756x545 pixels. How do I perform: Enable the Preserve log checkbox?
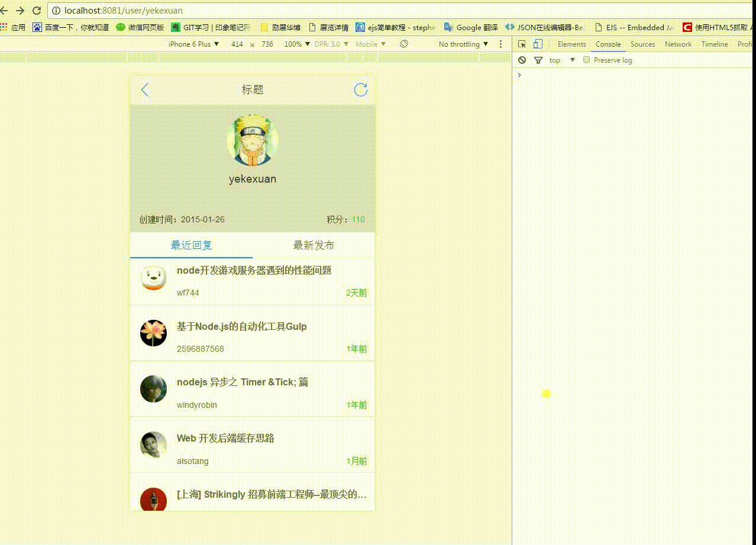click(587, 60)
